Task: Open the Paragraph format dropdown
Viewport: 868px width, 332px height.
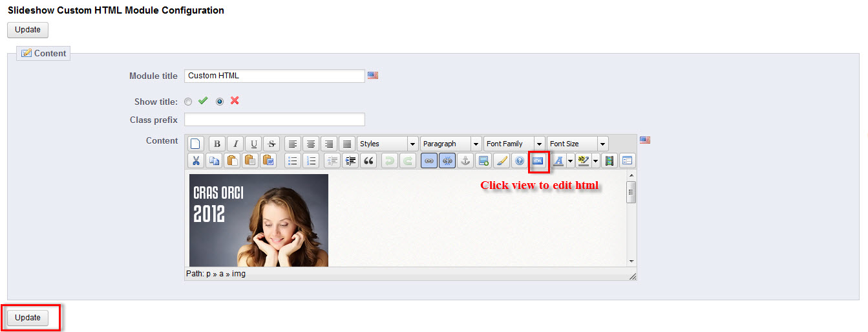Action: pyautogui.click(x=451, y=144)
